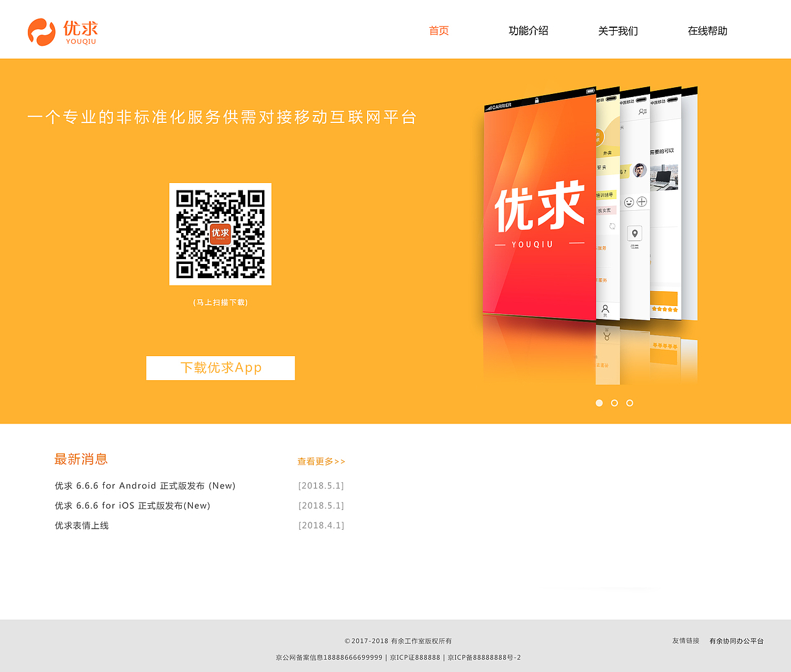Select the first carousel dot indicator
Viewport: 791px width, 672px height.
click(x=599, y=402)
